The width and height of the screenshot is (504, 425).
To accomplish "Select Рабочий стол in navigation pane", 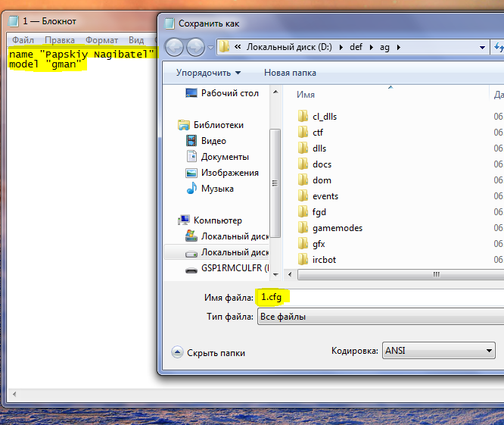I will coord(229,93).
